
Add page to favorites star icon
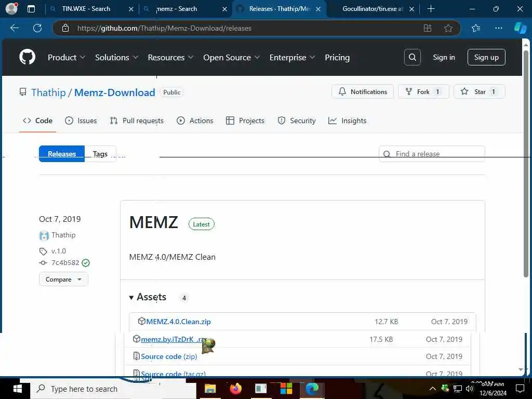pyautogui.click(x=448, y=28)
